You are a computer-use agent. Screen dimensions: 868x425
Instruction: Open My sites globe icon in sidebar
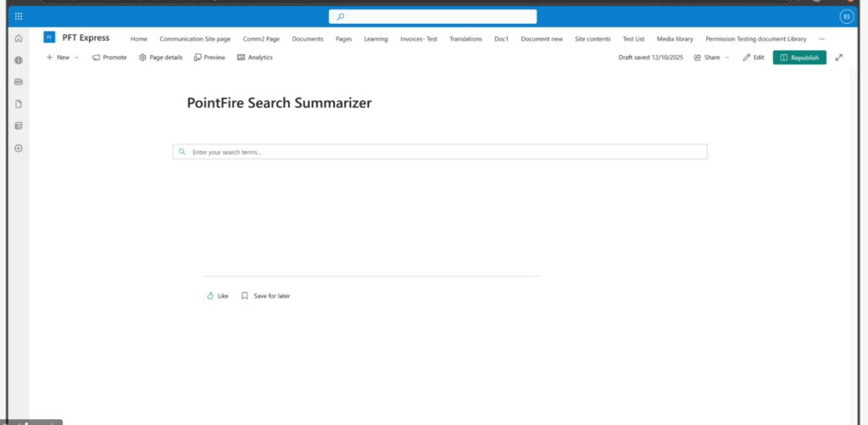(x=19, y=60)
